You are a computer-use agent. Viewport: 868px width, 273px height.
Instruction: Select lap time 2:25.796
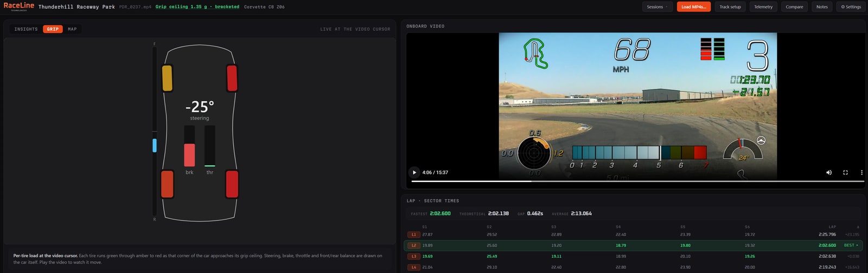pos(827,235)
